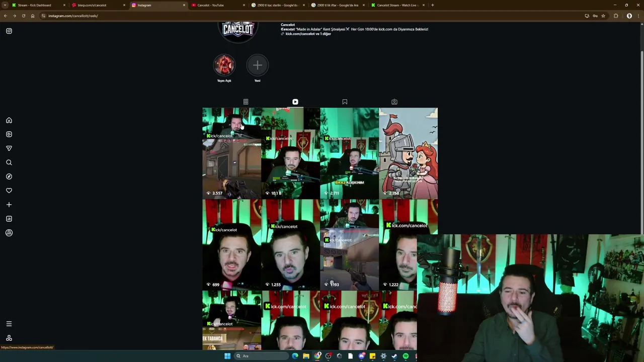
Task: Click the Cancelot profile picture
Action: [238, 31]
